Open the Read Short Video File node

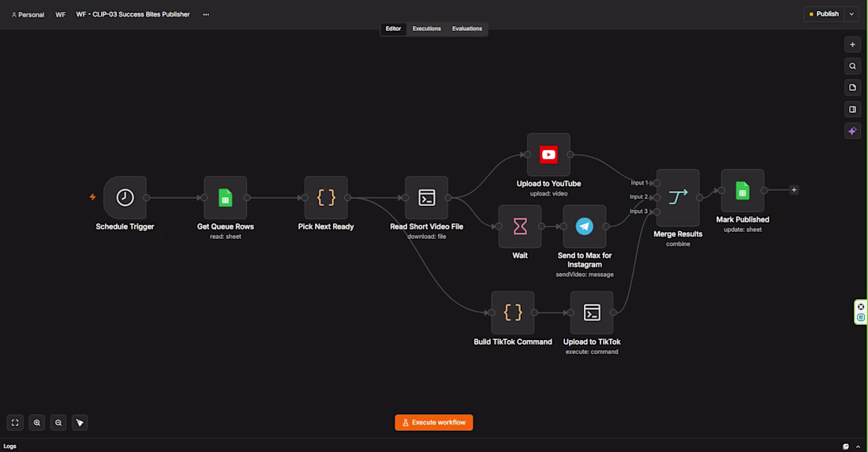(426, 197)
